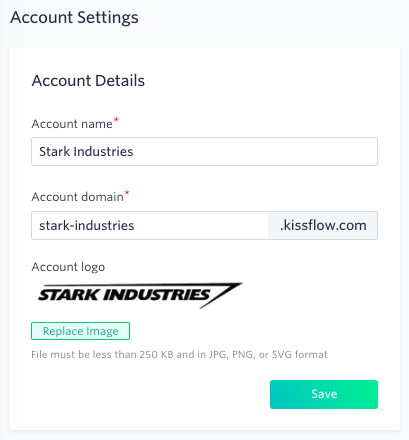Click the Replace Image button
Viewport: 409px width, 440px height.
pos(80,331)
